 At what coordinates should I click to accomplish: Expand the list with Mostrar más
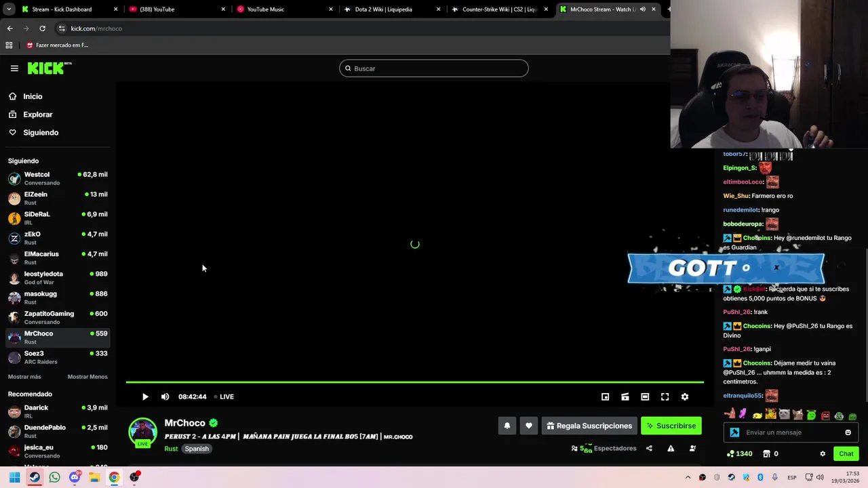(24, 377)
